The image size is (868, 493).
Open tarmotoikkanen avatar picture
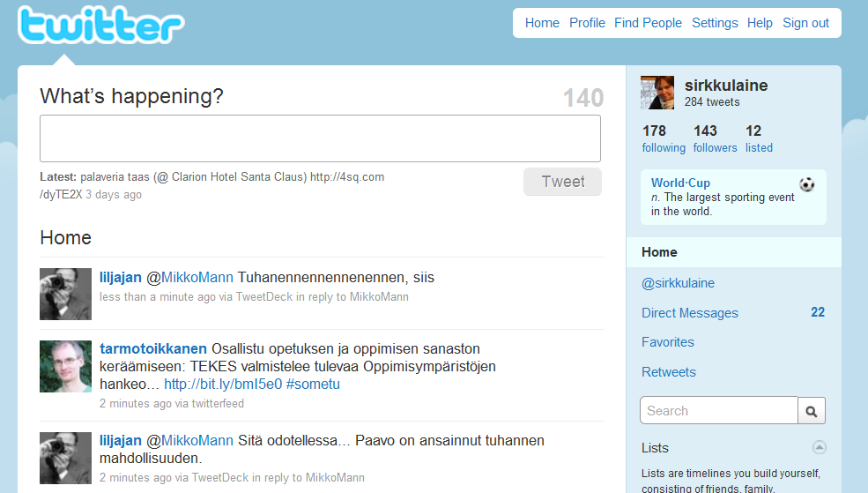click(65, 366)
